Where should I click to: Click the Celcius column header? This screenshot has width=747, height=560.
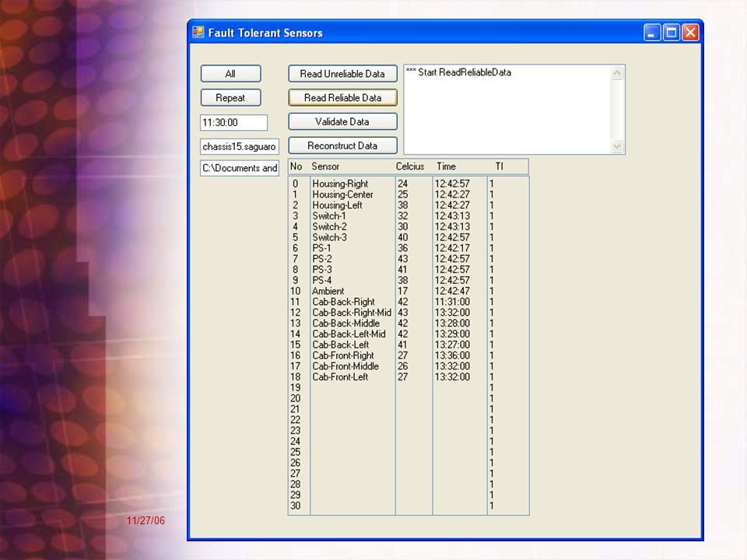(x=410, y=166)
